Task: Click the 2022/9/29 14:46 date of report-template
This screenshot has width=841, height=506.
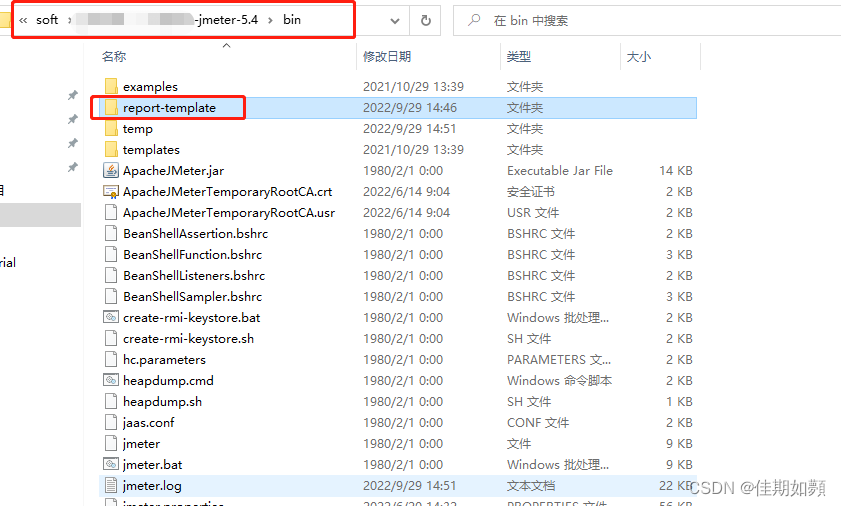Action: click(410, 107)
